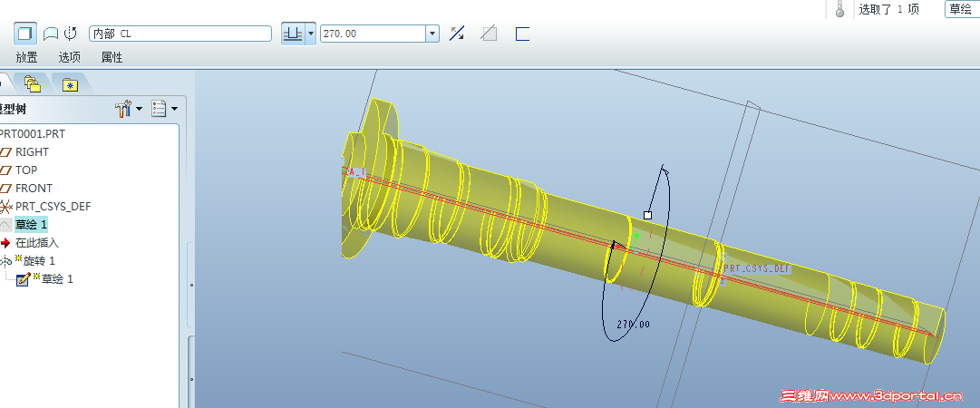The width and height of the screenshot is (980, 408).
Task: Click the 270.00 angle value field
Action: click(x=374, y=34)
